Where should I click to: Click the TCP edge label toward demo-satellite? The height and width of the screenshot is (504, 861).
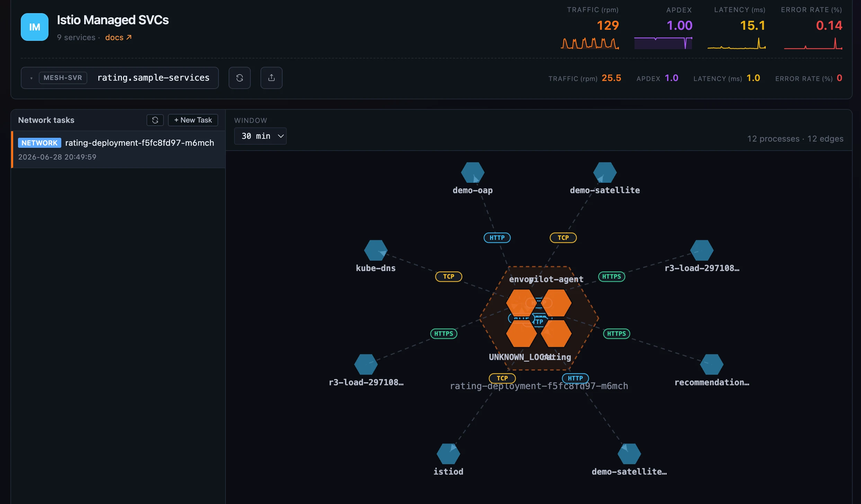pyautogui.click(x=563, y=238)
